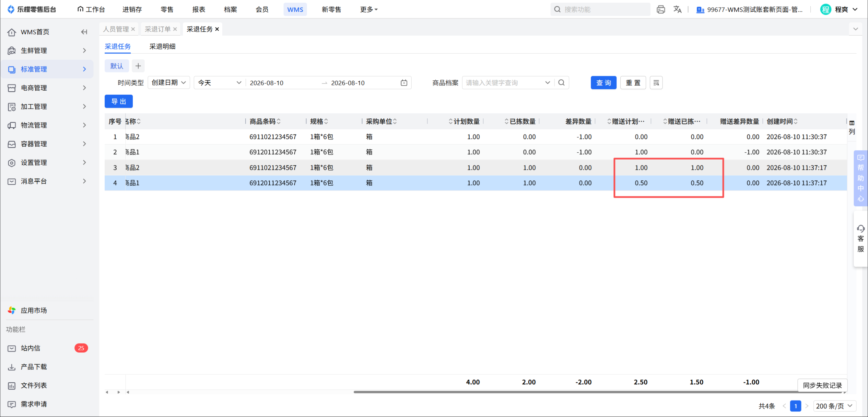The height and width of the screenshot is (417, 868).
Task: Open the language translation icon
Action: pos(677,10)
